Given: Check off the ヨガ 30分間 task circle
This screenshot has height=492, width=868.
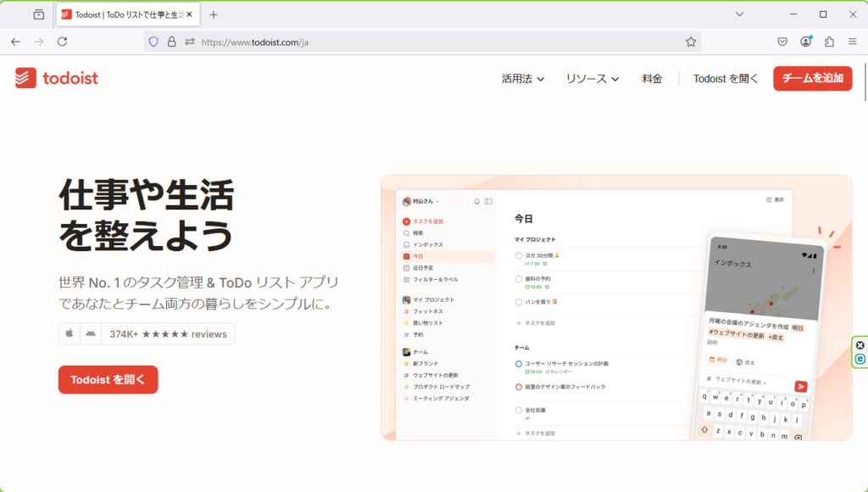Looking at the screenshot, I should pos(519,254).
